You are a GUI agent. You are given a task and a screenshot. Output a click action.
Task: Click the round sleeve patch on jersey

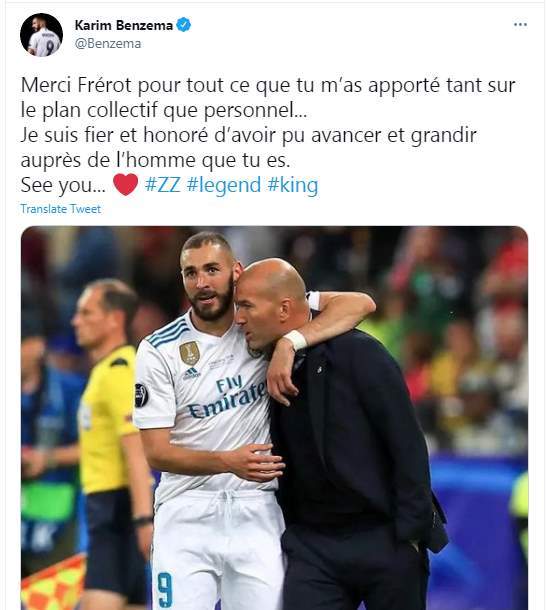tap(141, 395)
